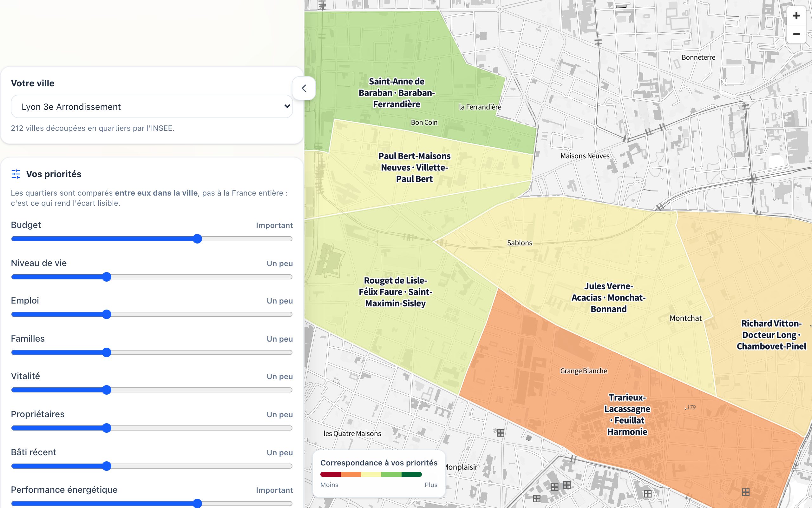Click the Plus label in the legend
The image size is (812, 508).
[431, 485]
